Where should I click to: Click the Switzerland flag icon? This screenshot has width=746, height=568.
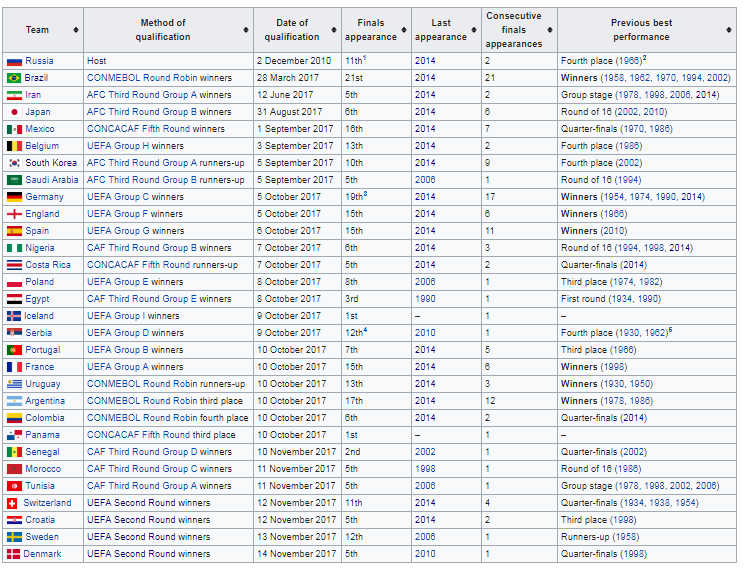[x=13, y=503]
